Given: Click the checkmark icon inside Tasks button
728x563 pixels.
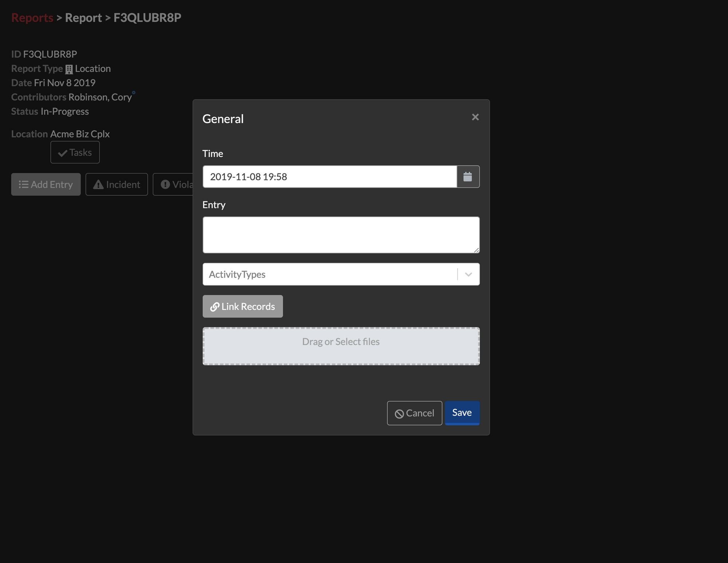Looking at the screenshot, I should pyautogui.click(x=63, y=152).
